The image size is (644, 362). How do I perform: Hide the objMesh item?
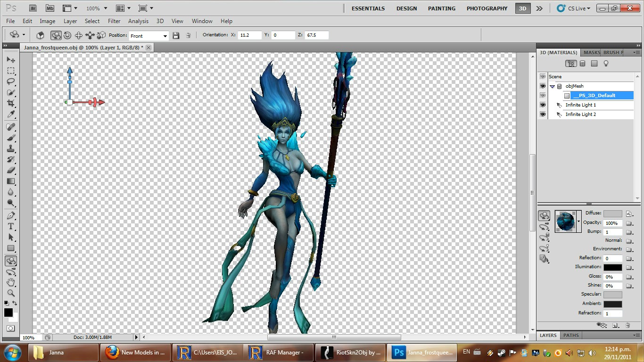click(x=543, y=86)
